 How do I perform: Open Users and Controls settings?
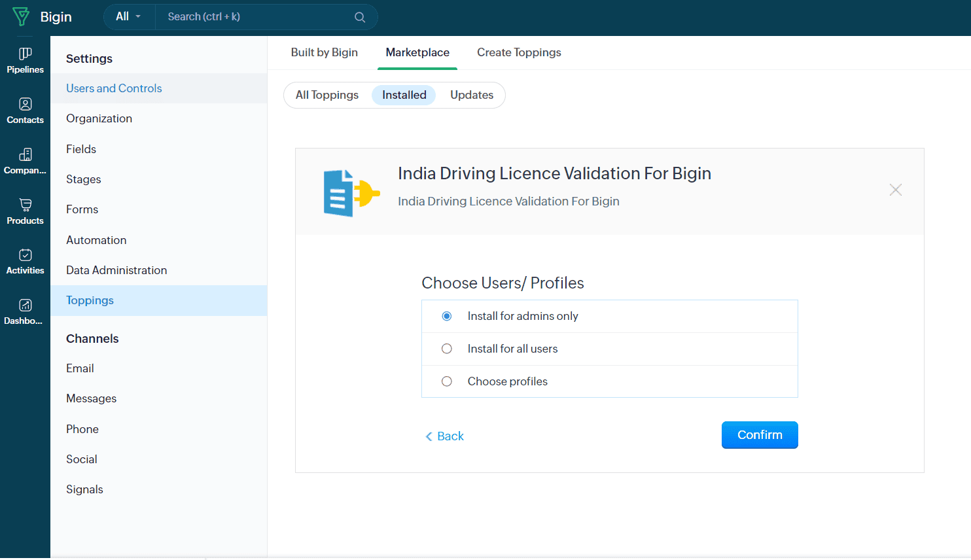click(x=158, y=88)
